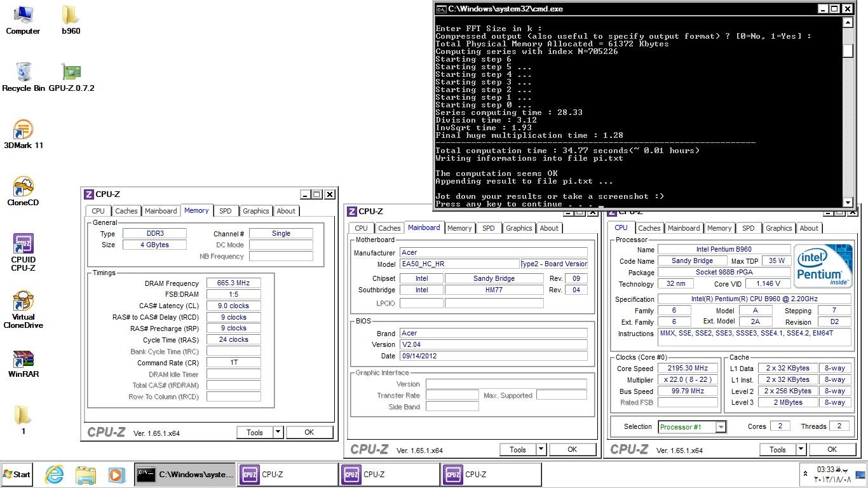Open About tab in Memory CPU-Z window
The image size is (868, 488).
pyautogui.click(x=286, y=211)
